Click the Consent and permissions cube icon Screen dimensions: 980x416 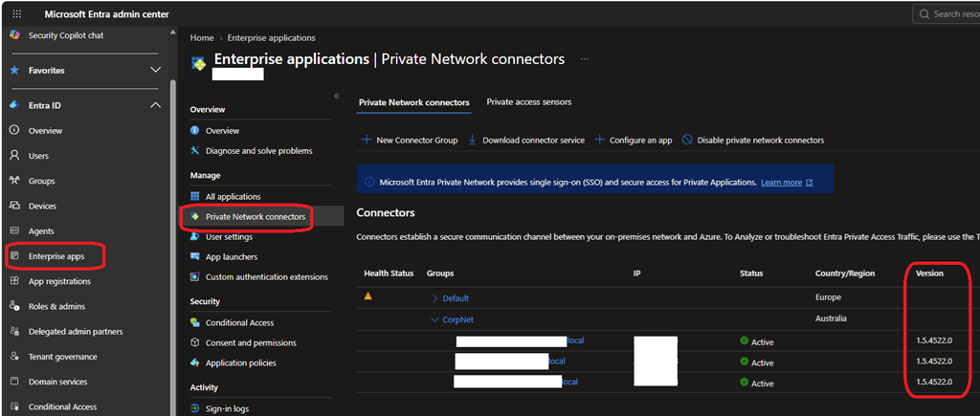click(x=194, y=343)
